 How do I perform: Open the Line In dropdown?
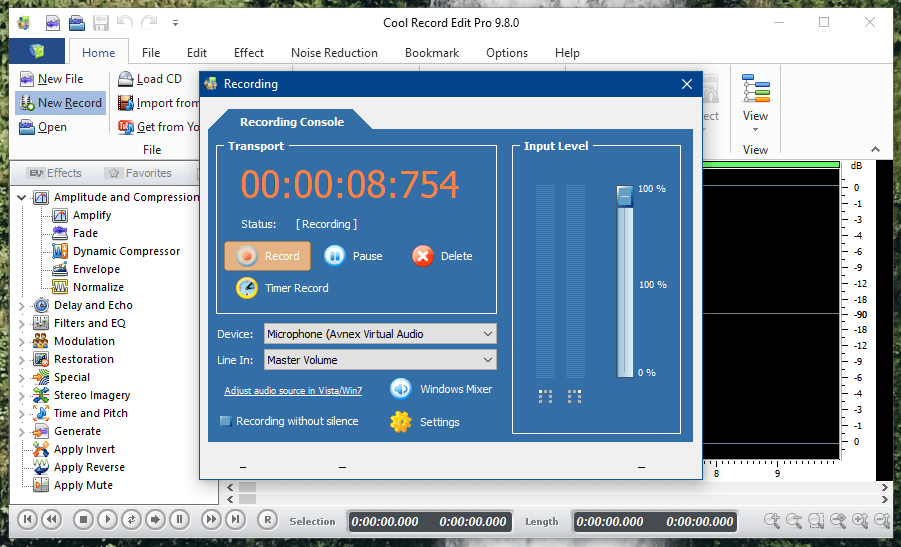[380, 360]
